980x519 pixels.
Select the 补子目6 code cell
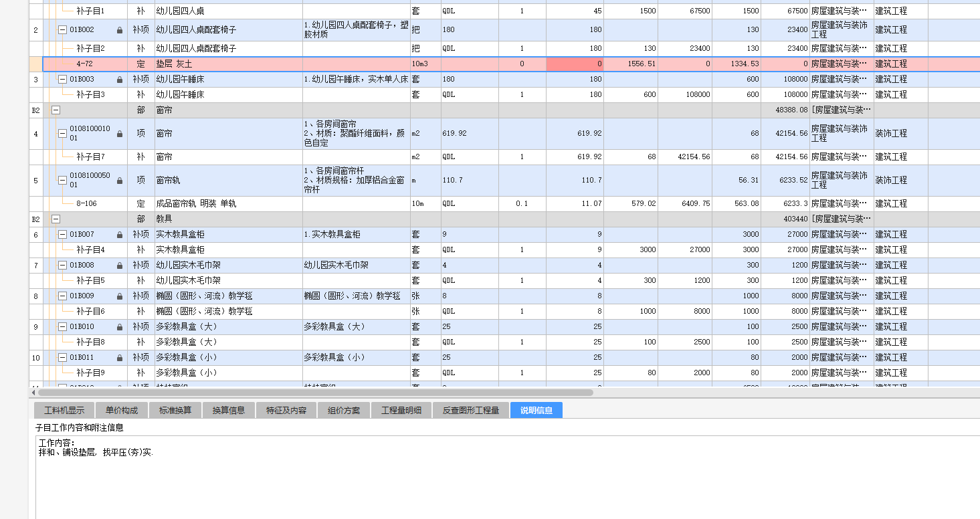click(x=85, y=312)
